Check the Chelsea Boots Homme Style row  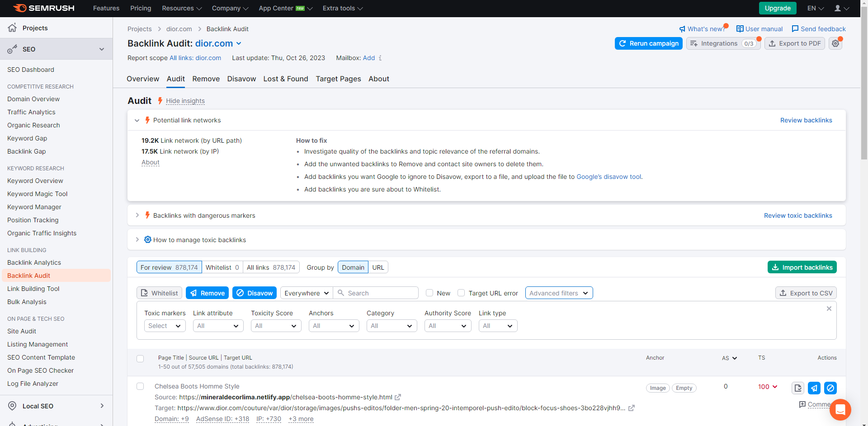click(x=140, y=386)
